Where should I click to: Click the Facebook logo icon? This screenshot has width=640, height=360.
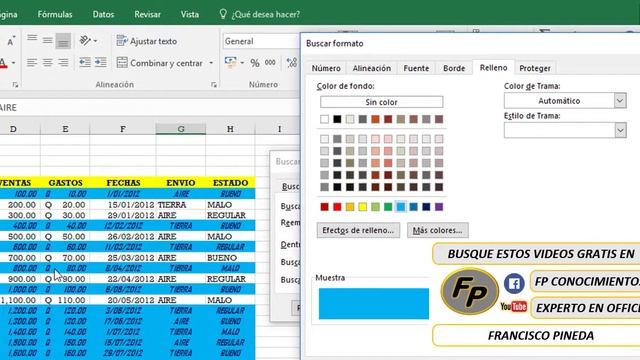[x=514, y=283]
